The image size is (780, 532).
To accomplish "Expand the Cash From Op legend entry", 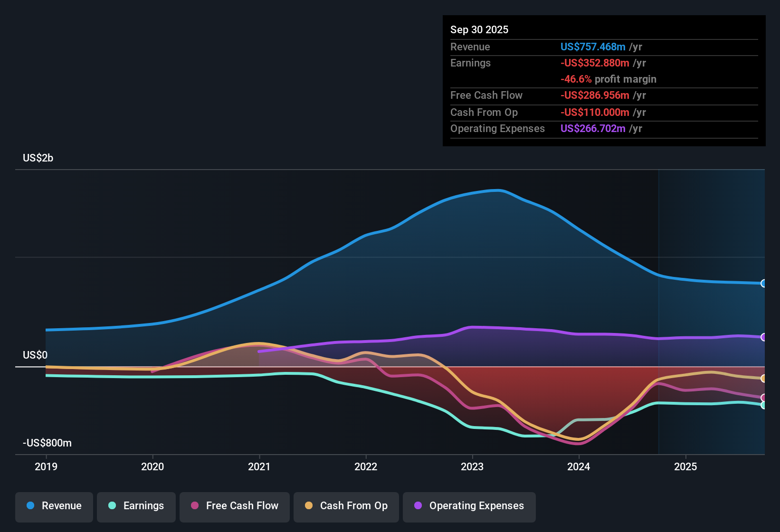I will (x=346, y=506).
